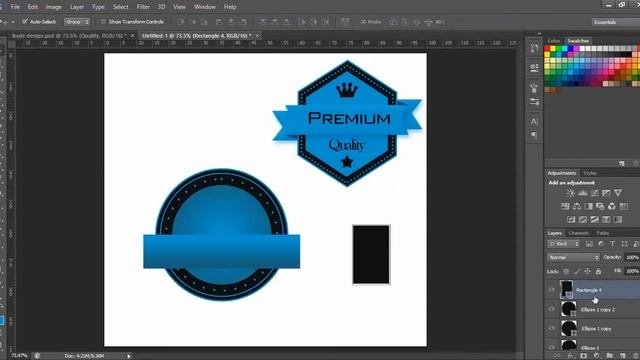
Task: Pick the red swatch
Action: point(547,49)
